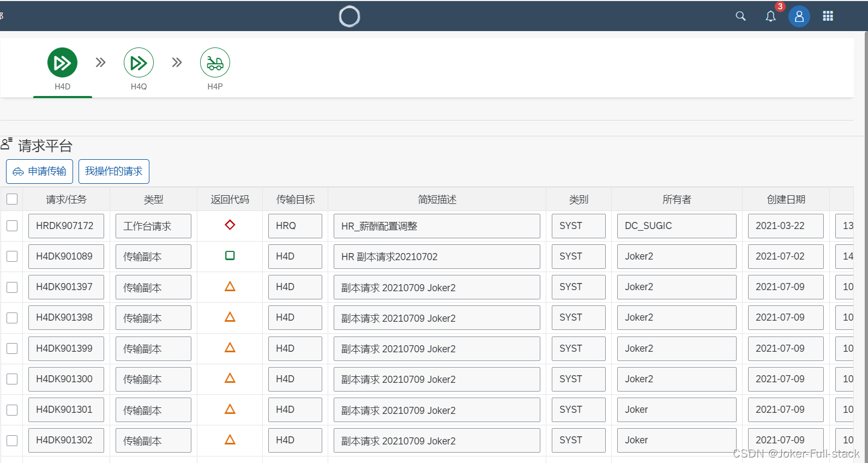This screenshot has width=868, height=463.
Task: Click orange triangle return code for H4DK901301
Action: click(230, 409)
